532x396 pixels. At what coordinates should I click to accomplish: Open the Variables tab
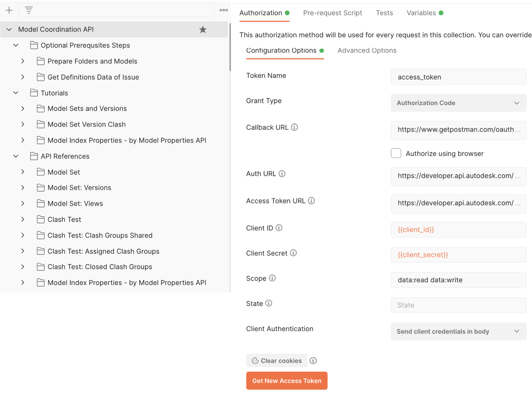(425, 13)
